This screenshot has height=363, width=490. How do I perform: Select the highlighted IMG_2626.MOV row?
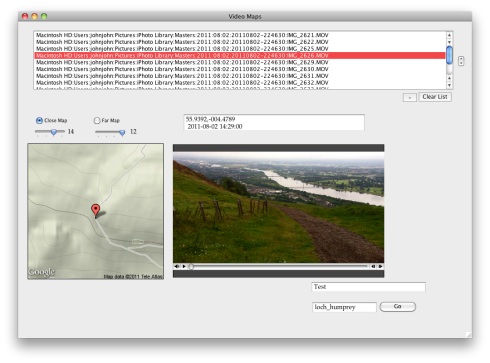pos(240,55)
